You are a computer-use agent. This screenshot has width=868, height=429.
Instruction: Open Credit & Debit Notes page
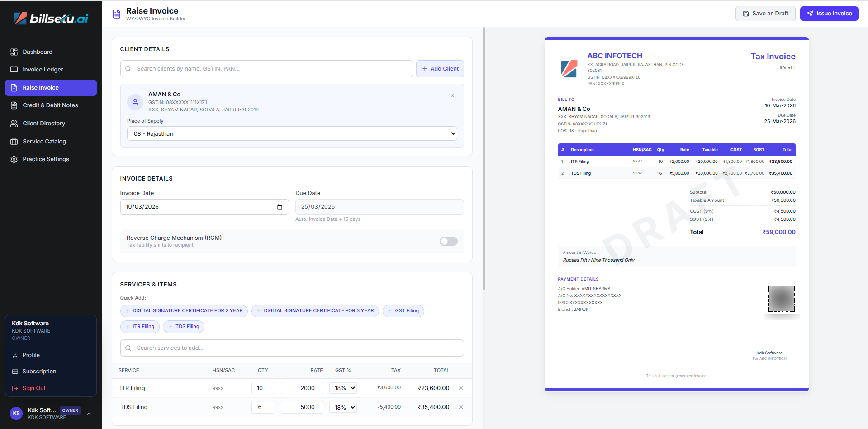pyautogui.click(x=50, y=105)
